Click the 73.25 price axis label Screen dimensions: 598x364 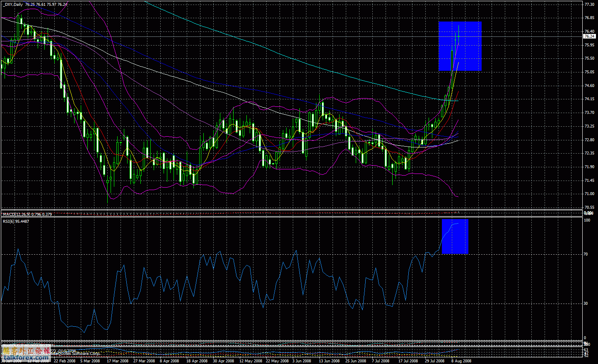[589, 126]
